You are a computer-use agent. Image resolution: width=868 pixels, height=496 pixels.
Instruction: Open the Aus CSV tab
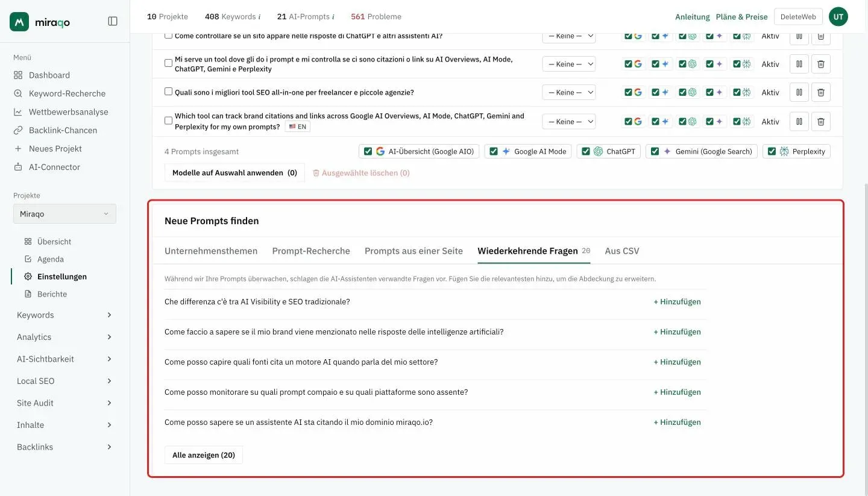pyautogui.click(x=622, y=251)
